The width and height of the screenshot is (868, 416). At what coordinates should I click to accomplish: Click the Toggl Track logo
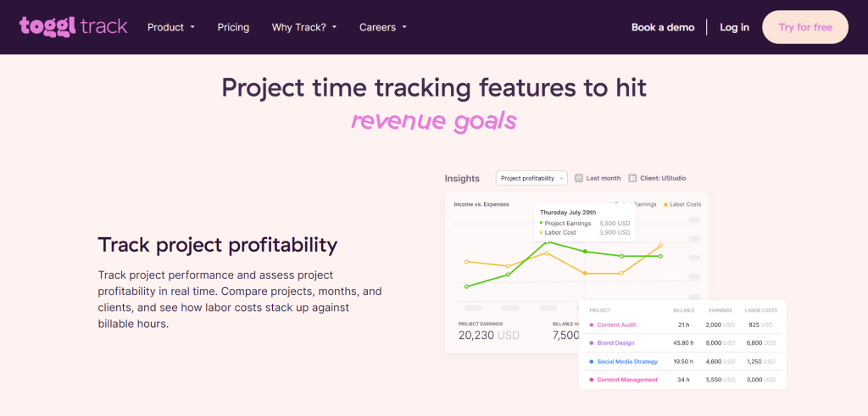73,26
